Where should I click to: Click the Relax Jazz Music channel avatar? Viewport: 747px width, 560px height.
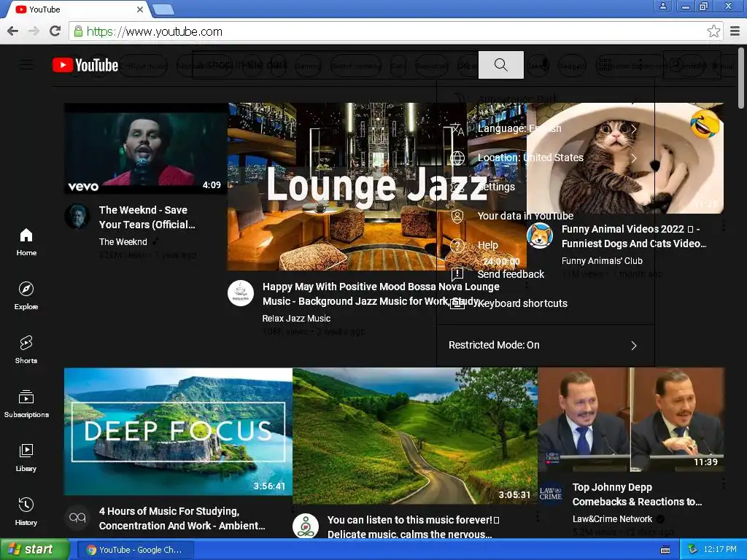coord(241,293)
